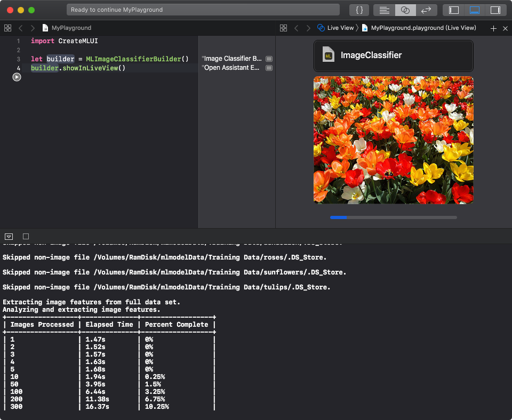The height and width of the screenshot is (420, 512).
Task: Select MyPlayground in the left jump bar
Action: [71, 28]
